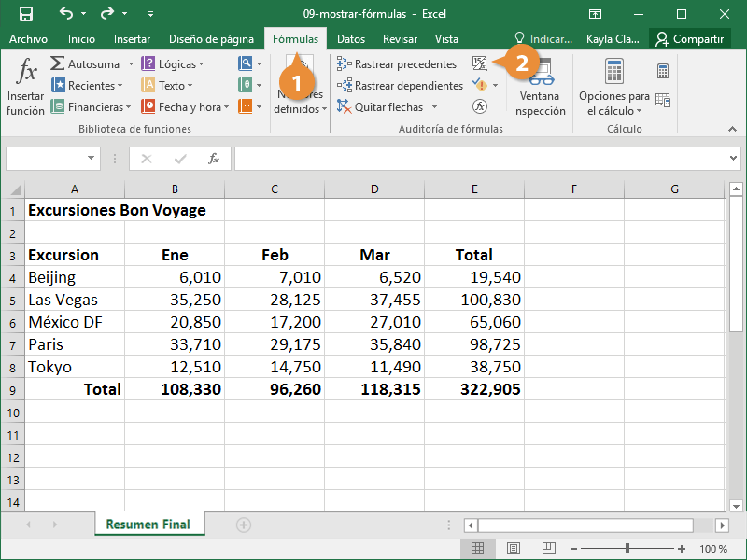Open the Archivo menu

coord(28,39)
